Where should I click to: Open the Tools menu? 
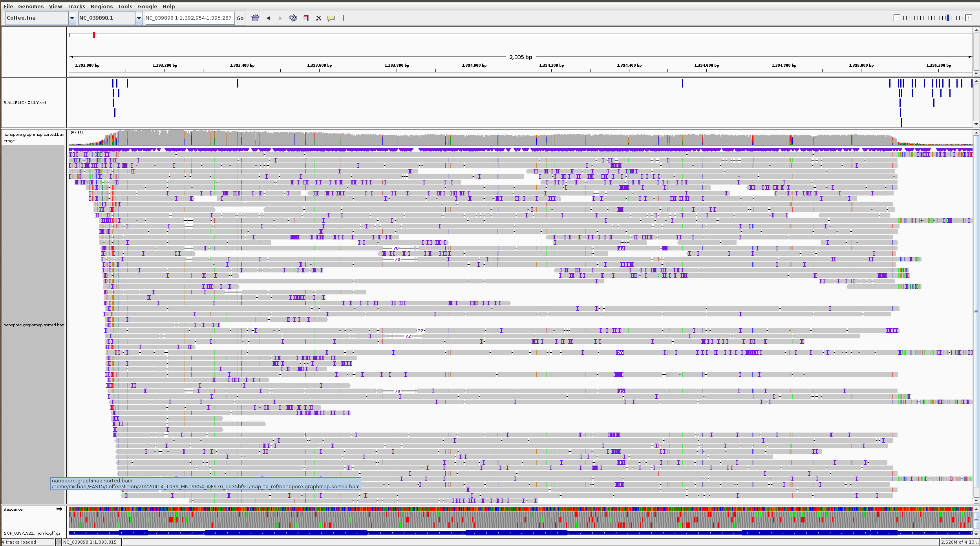(x=125, y=6)
